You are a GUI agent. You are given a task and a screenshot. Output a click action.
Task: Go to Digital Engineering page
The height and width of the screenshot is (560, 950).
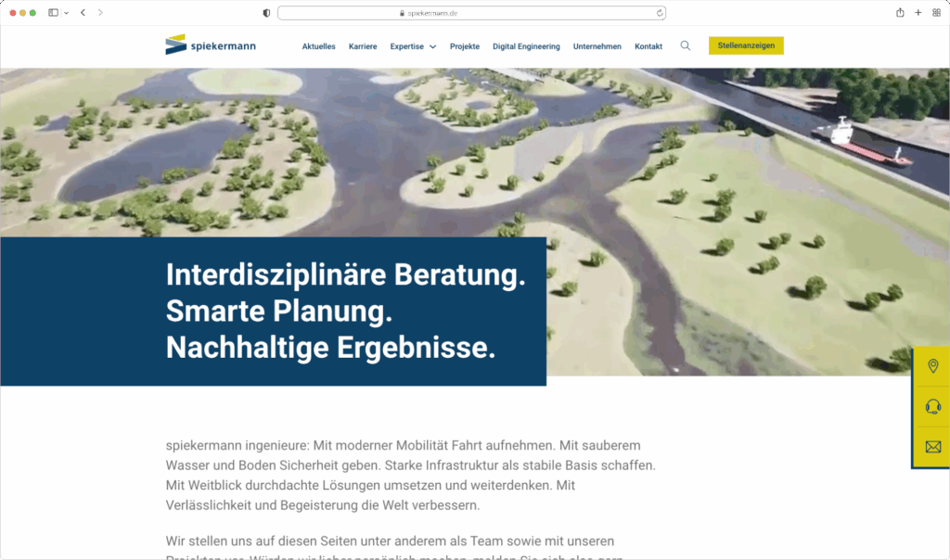click(x=526, y=46)
